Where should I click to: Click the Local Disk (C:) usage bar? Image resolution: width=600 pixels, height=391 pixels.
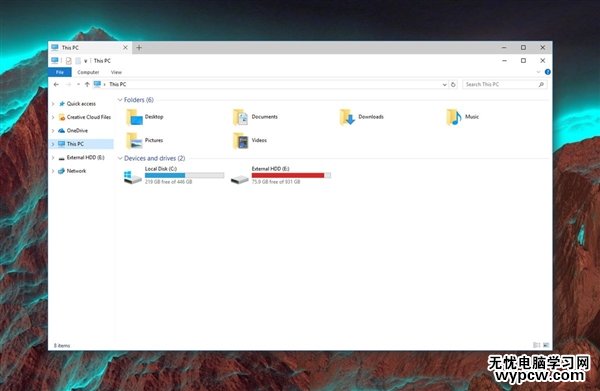coord(184,175)
